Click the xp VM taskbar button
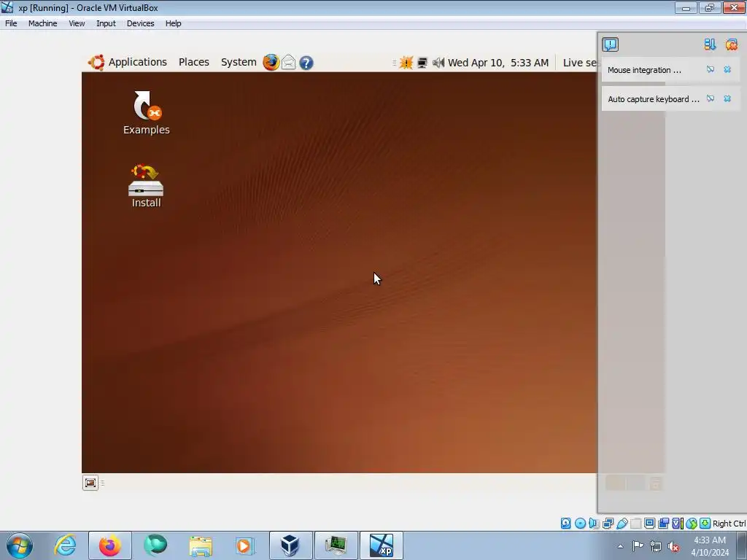The height and width of the screenshot is (560, 747). [381, 545]
